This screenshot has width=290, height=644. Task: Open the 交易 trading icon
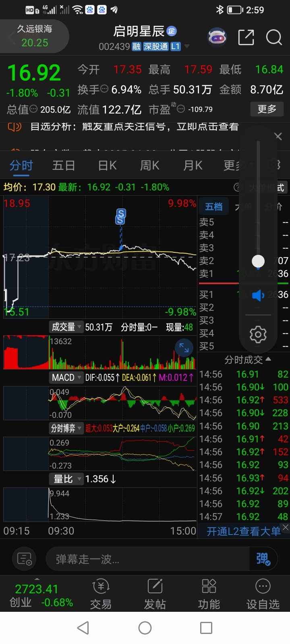coord(101,594)
